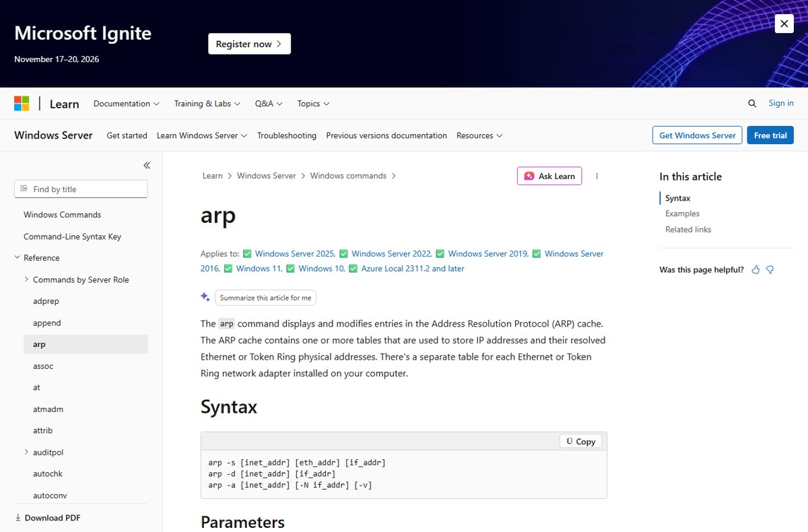Open Previous versions documentation
This screenshot has height=532, width=808.
tap(386, 135)
